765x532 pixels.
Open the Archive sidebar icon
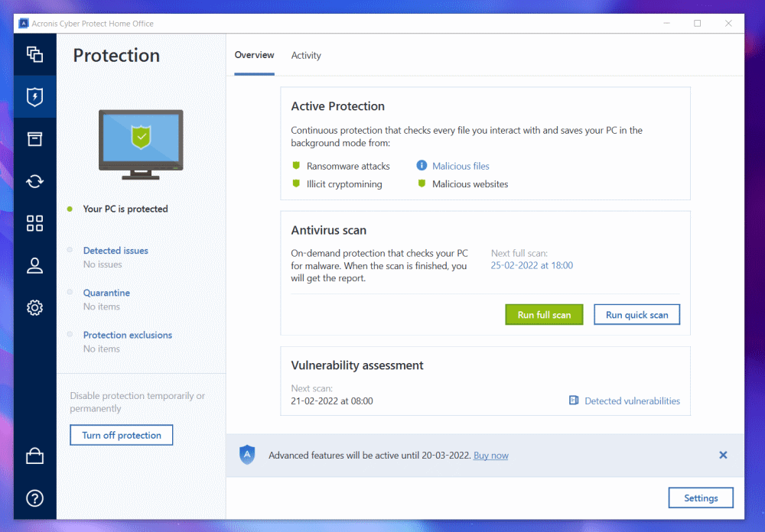[34, 139]
